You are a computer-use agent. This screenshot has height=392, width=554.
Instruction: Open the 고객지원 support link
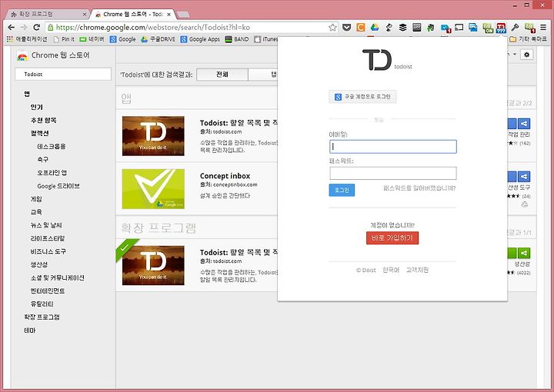[417, 270]
